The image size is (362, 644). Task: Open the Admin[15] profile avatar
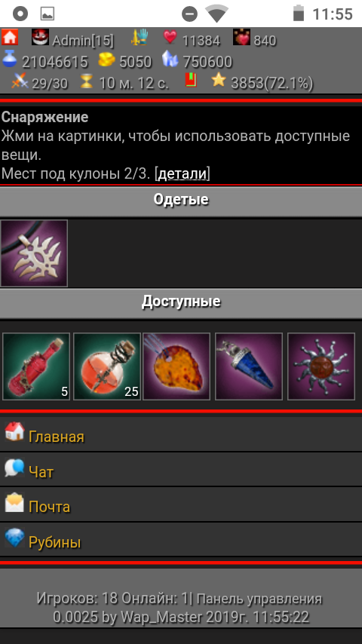[x=40, y=37]
